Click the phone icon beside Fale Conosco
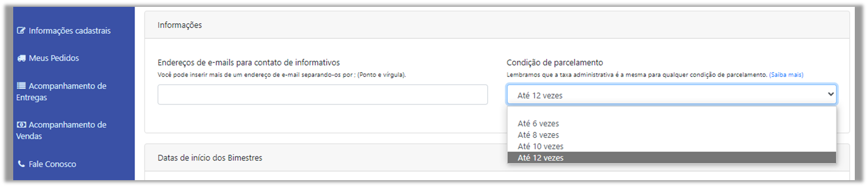The height and width of the screenshot is (187, 868). [x=21, y=163]
